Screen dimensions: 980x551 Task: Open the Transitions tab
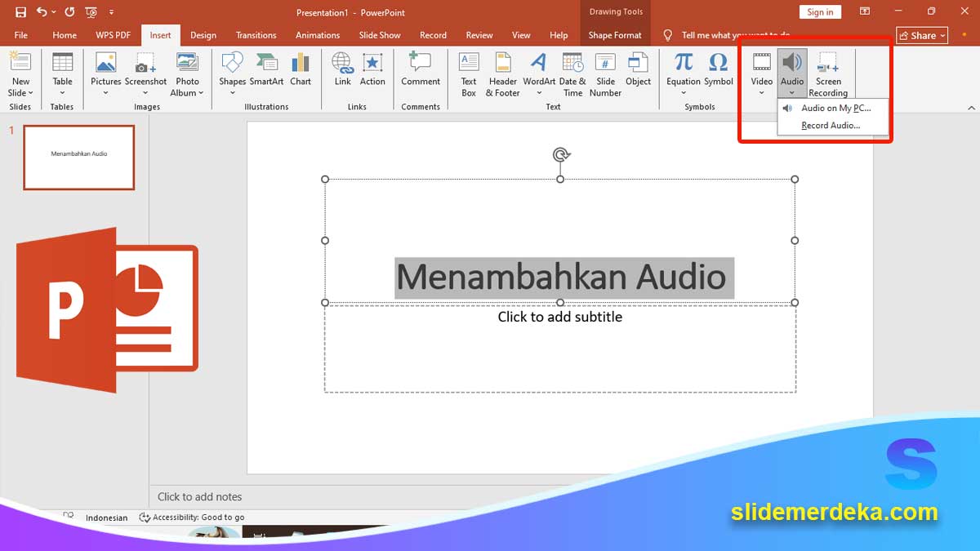(256, 35)
